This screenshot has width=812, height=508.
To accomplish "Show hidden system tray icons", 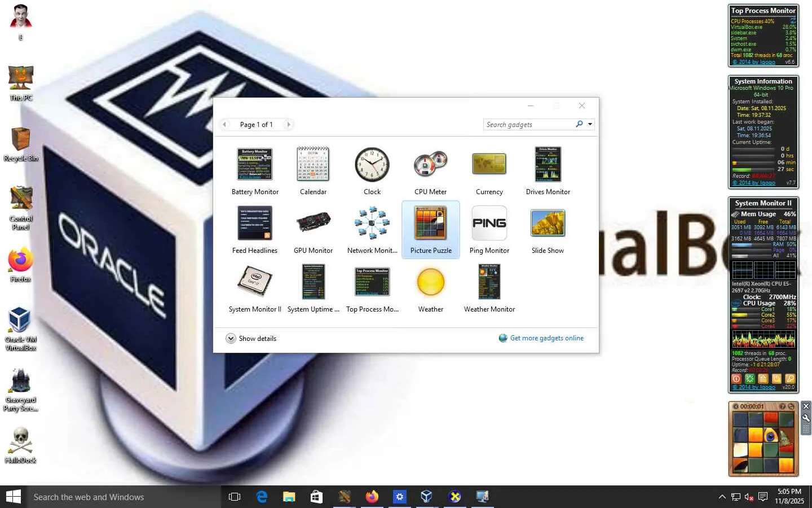I will pyautogui.click(x=722, y=497).
